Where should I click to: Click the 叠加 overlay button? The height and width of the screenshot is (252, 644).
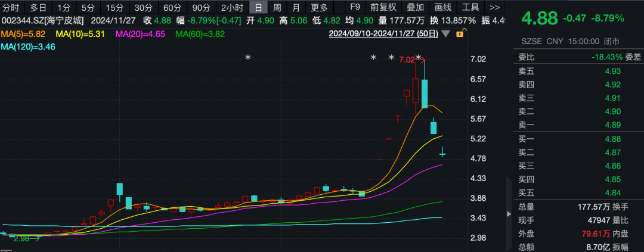415,8
